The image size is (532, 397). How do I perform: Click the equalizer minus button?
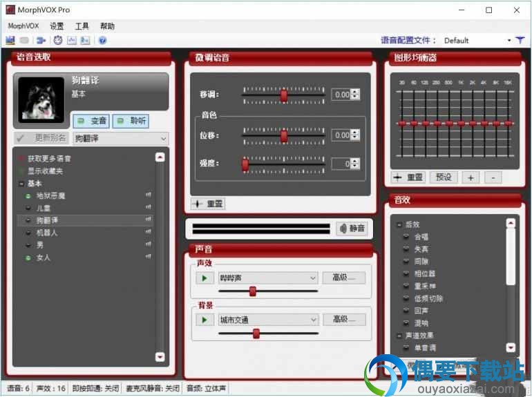coord(493,177)
